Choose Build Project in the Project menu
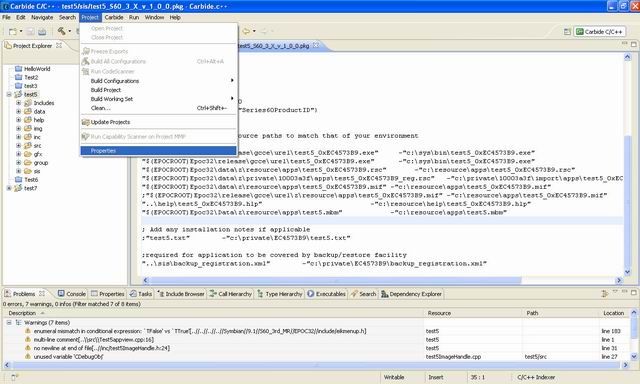This screenshot has height=384, width=640. 158,90
